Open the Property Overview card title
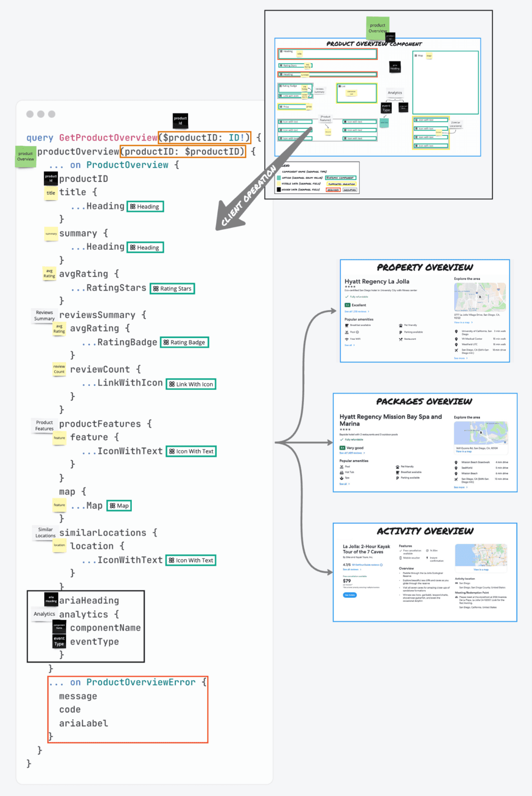The width and height of the screenshot is (532, 796). tap(425, 267)
